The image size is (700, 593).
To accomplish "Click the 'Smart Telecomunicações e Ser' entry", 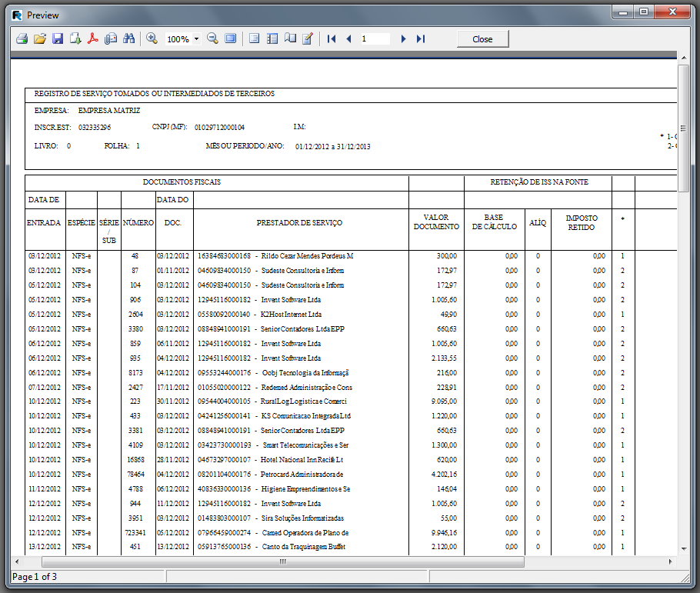I will pos(306,445).
